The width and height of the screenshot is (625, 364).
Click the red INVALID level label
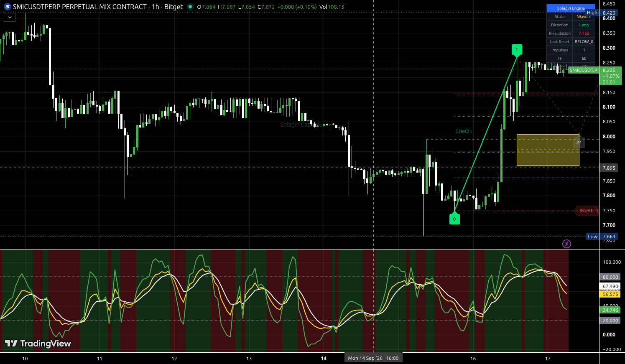coord(588,211)
